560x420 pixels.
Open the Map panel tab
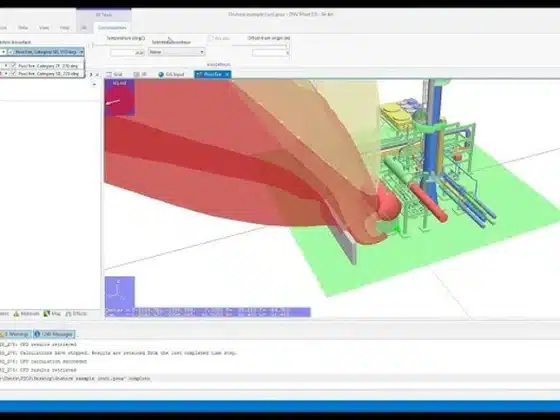(52, 314)
